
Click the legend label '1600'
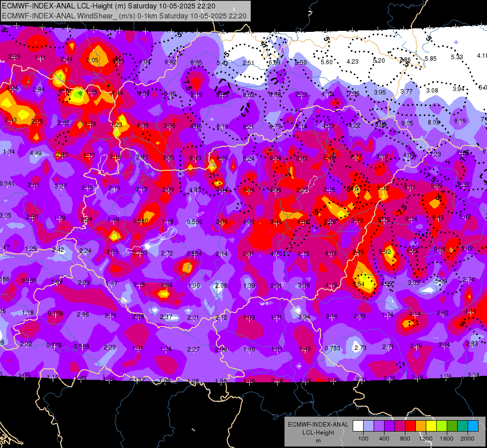(x=447, y=439)
